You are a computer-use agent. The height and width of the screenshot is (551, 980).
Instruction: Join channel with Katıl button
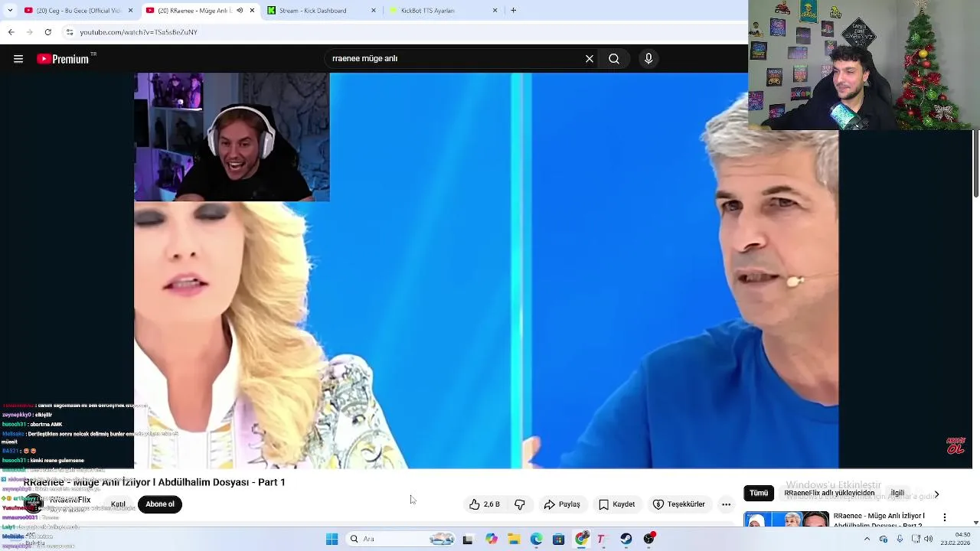coord(118,504)
